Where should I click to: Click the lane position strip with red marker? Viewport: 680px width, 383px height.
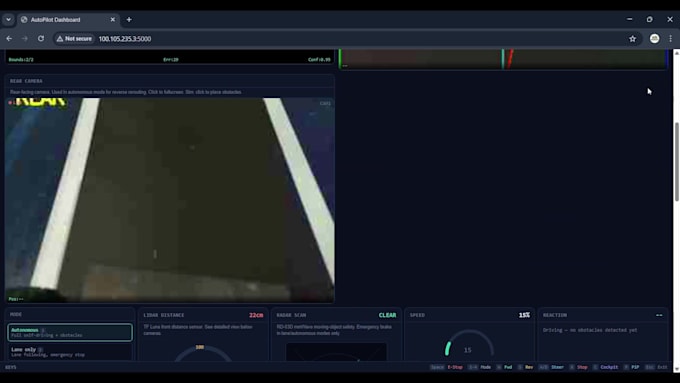[503, 59]
